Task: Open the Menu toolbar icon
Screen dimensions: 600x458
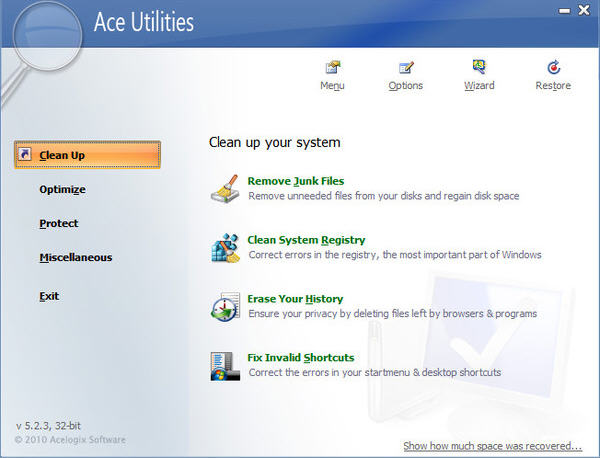Action: tap(333, 67)
